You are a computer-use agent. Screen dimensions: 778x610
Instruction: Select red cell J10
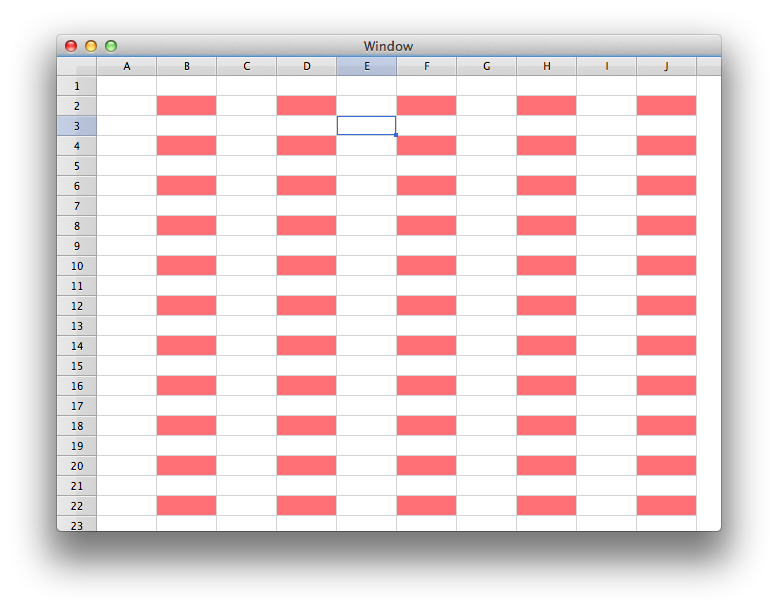tap(667, 266)
